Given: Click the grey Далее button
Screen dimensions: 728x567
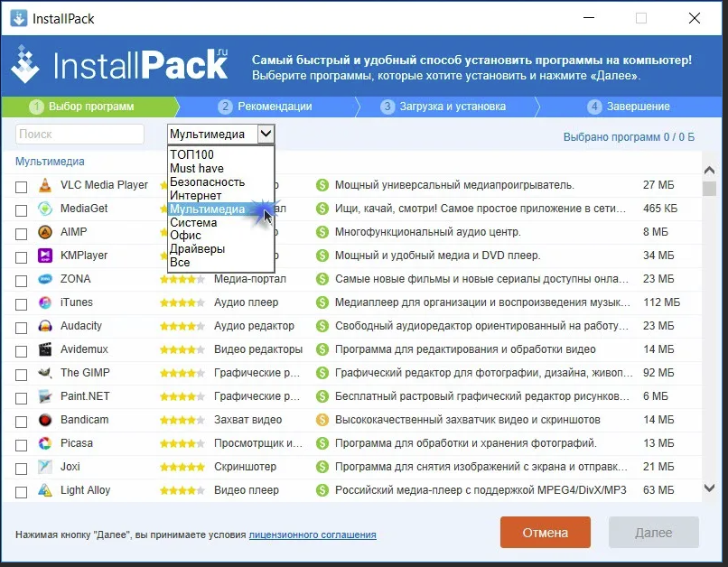Looking at the screenshot, I should [x=654, y=533].
